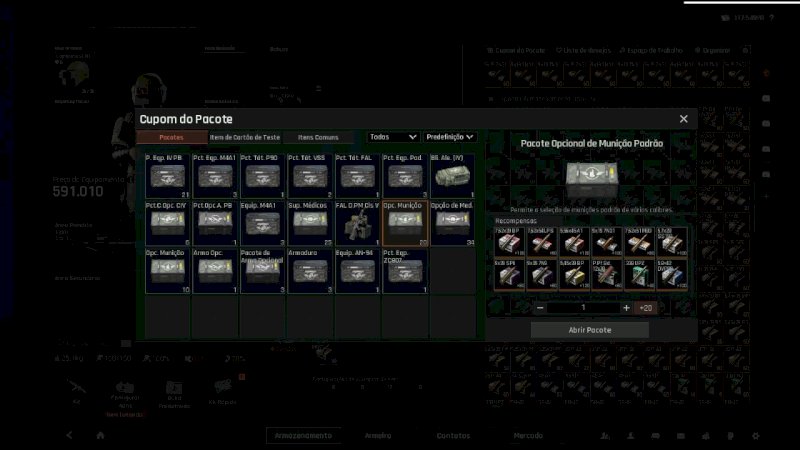
Task: Click the package quantity field showing 1
Action: [583, 308]
